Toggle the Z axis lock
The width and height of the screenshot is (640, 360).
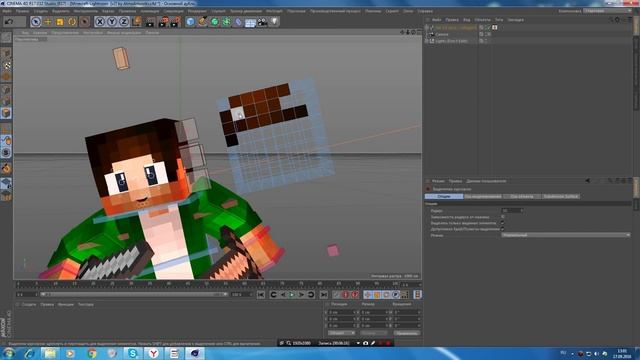tap(124, 22)
